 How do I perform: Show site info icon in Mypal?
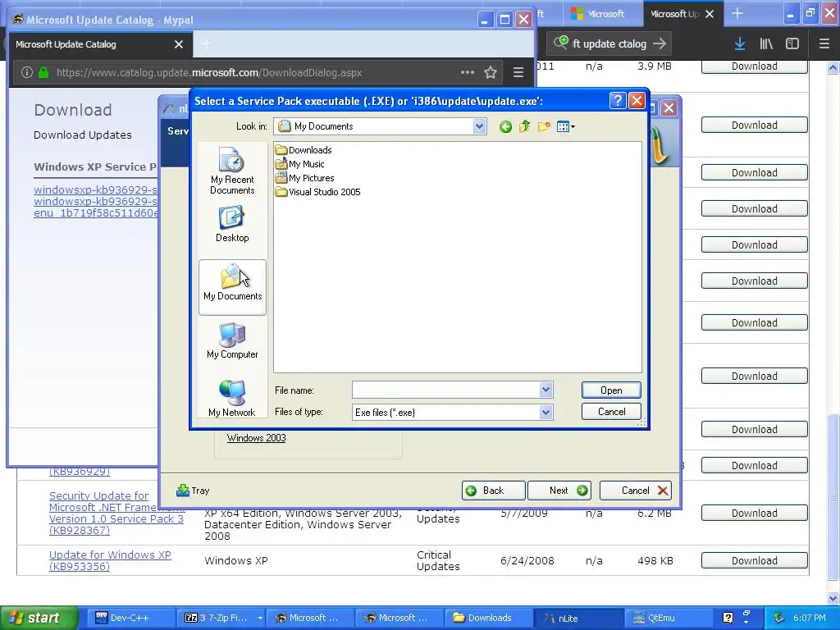pos(27,72)
